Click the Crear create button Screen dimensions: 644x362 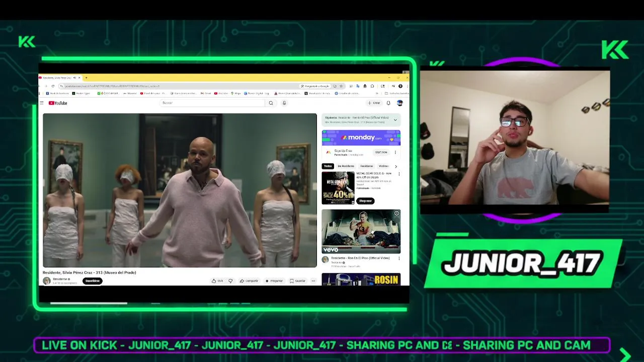[374, 103]
